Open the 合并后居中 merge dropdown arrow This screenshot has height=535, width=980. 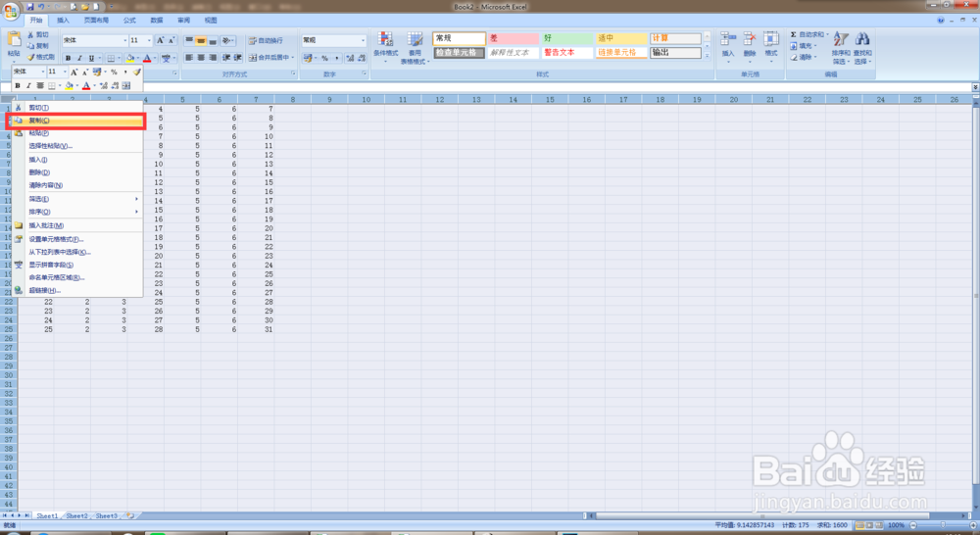click(292, 58)
